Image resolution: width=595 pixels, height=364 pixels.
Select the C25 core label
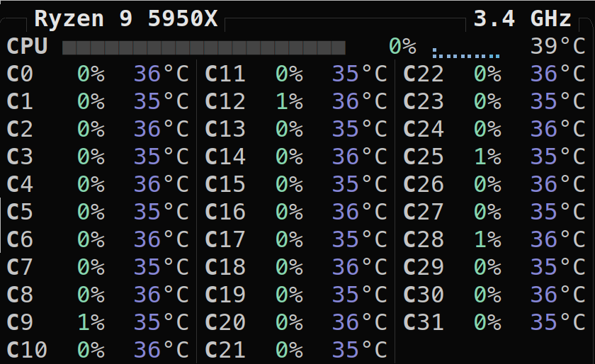(x=424, y=157)
